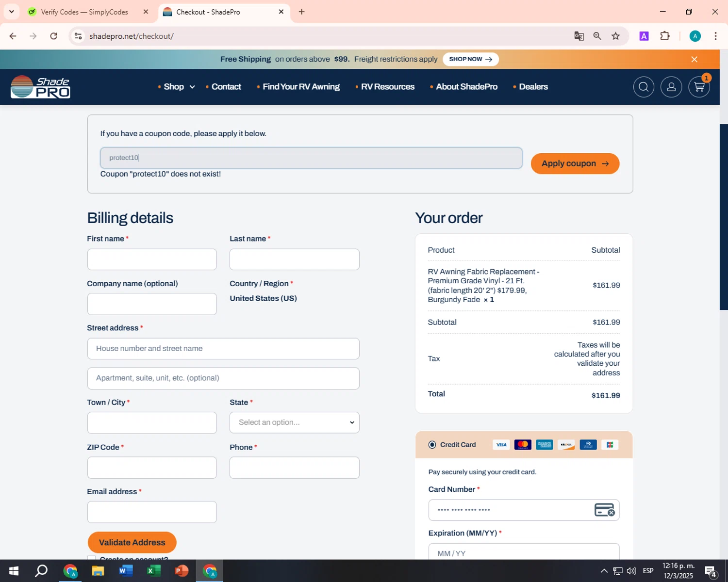The image size is (728, 582).
Task: Click the Last name field
Action: (x=295, y=259)
